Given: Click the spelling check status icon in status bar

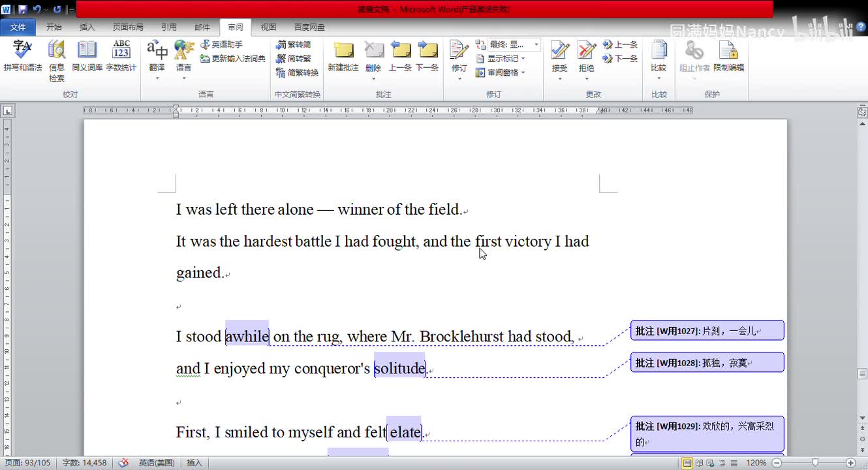Looking at the screenshot, I should click(123, 463).
